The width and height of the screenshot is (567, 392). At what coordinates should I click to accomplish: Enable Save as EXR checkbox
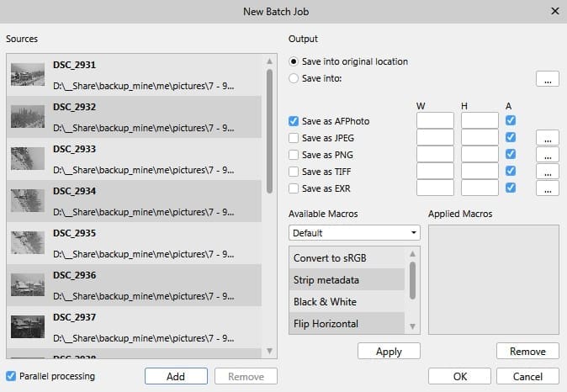click(294, 188)
